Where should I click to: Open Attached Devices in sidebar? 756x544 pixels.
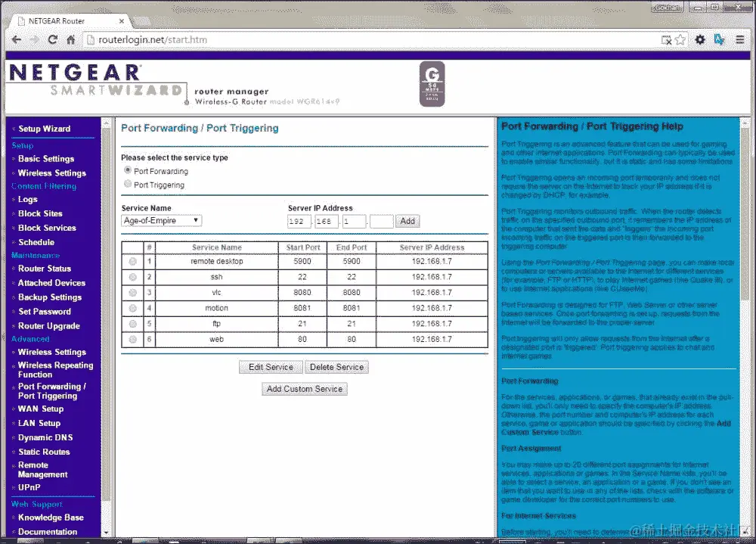click(51, 283)
